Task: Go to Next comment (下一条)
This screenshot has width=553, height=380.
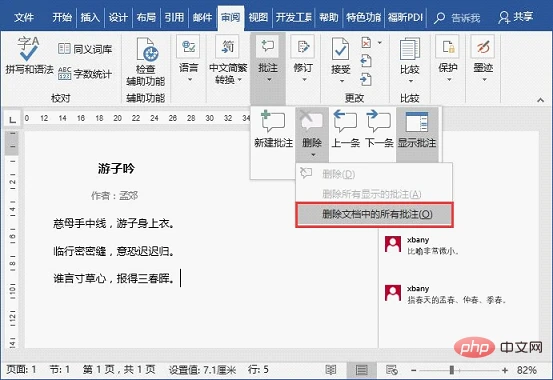Action: tap(379, 129)
